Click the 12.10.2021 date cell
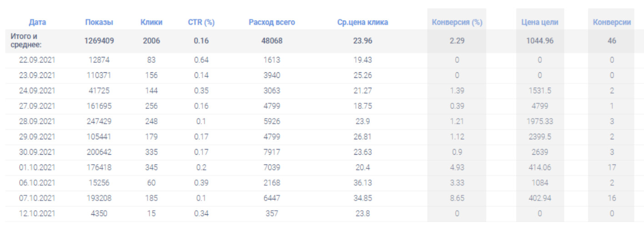This screenshot has height=238, width=644. click(37, 213)
